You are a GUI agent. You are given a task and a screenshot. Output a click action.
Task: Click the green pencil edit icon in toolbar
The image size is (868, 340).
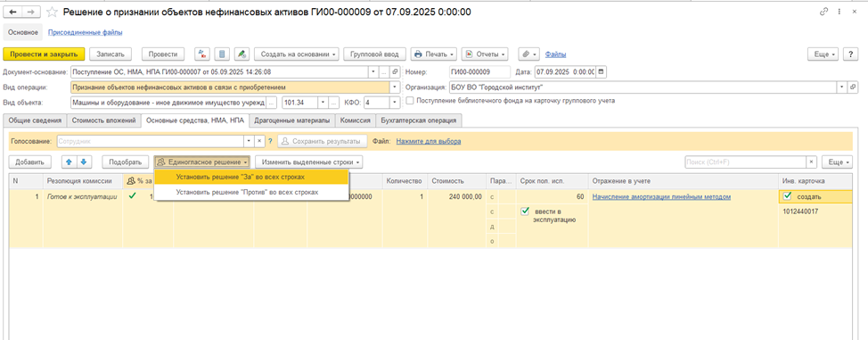coord(242,54)
